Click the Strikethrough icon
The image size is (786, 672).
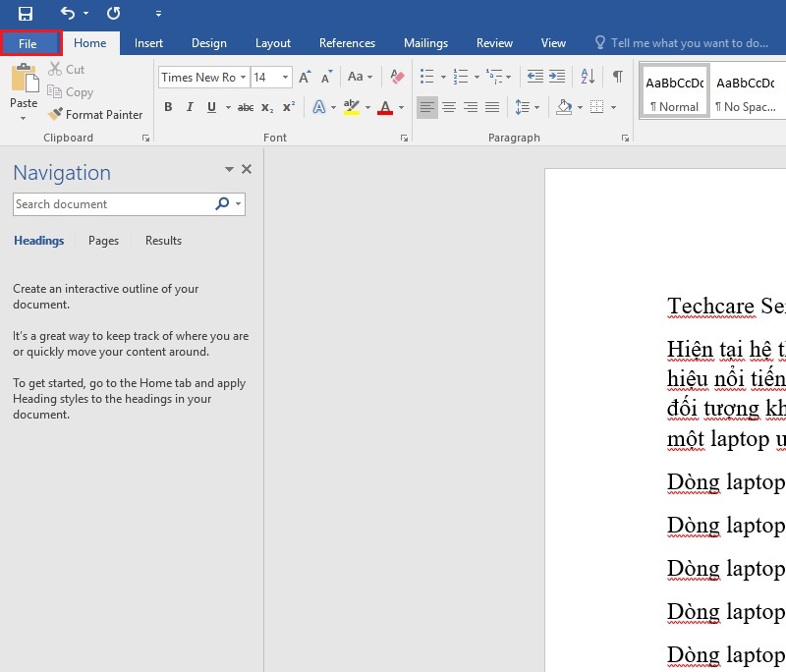coord(245,107)
